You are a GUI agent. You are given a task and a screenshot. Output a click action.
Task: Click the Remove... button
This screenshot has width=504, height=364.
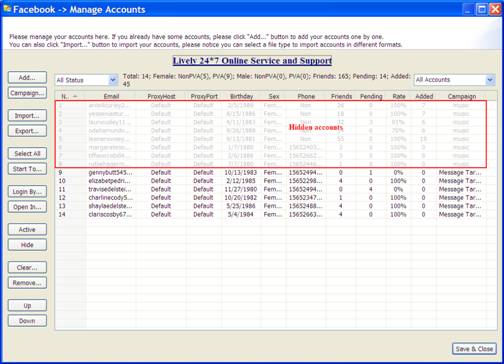tap(27, 283)
